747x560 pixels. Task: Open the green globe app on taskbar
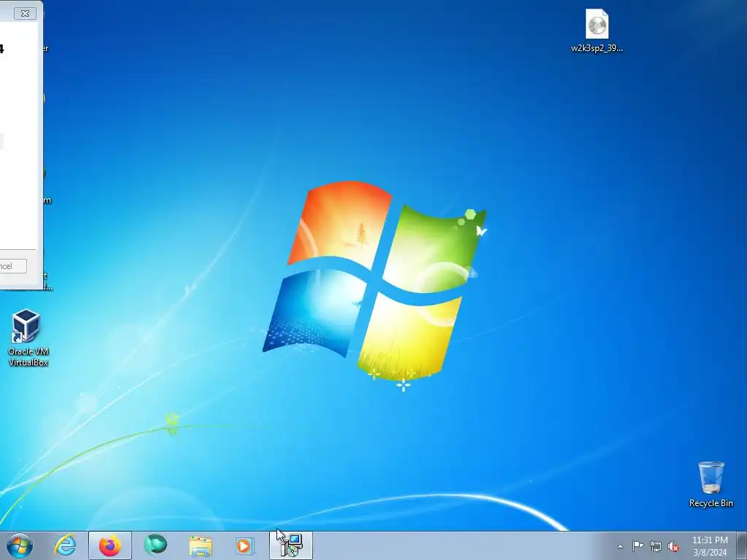pyautogui.click(x=155, y=545)
